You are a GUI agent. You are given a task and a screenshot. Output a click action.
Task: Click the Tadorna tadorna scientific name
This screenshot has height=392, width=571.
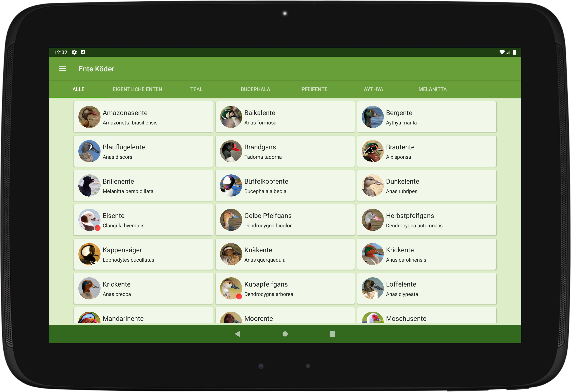[x=263, y=157]
